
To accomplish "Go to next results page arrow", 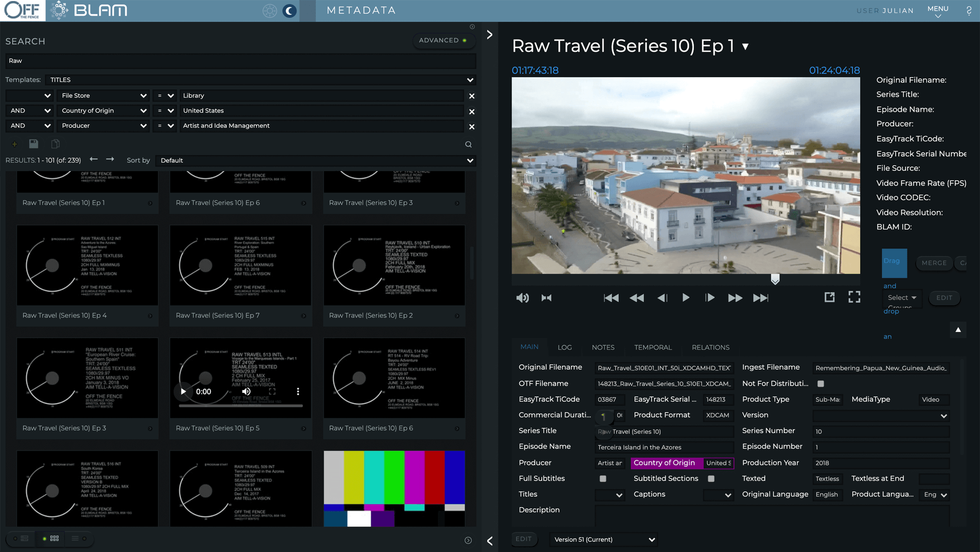I will tap(110, 159).
